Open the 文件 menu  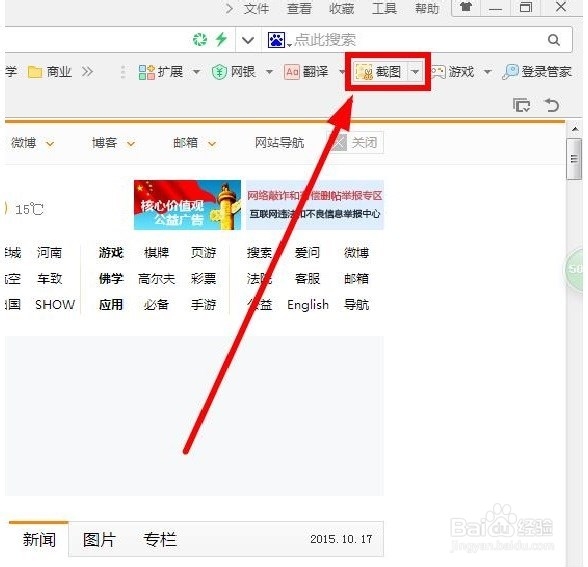pyautogui.click(x=256, y=8)
